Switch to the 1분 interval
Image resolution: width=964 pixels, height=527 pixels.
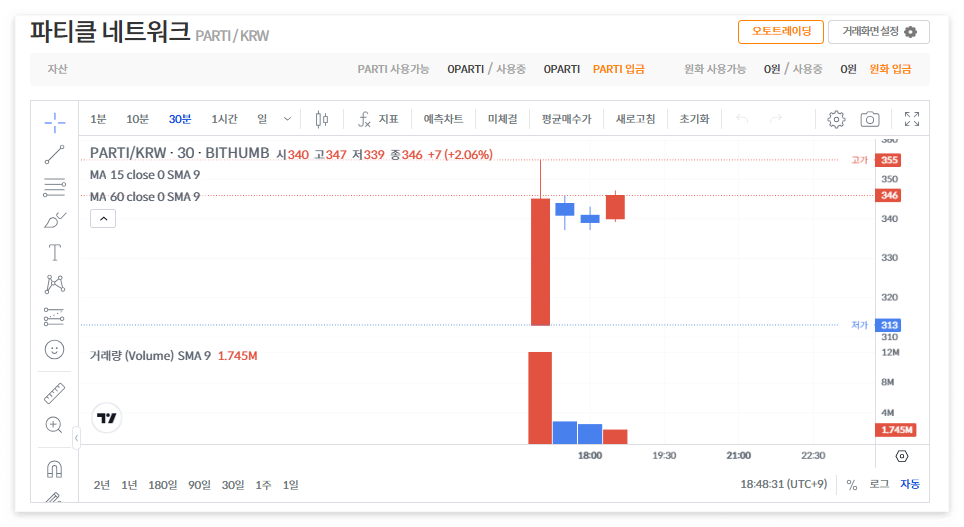pos(98,119)
